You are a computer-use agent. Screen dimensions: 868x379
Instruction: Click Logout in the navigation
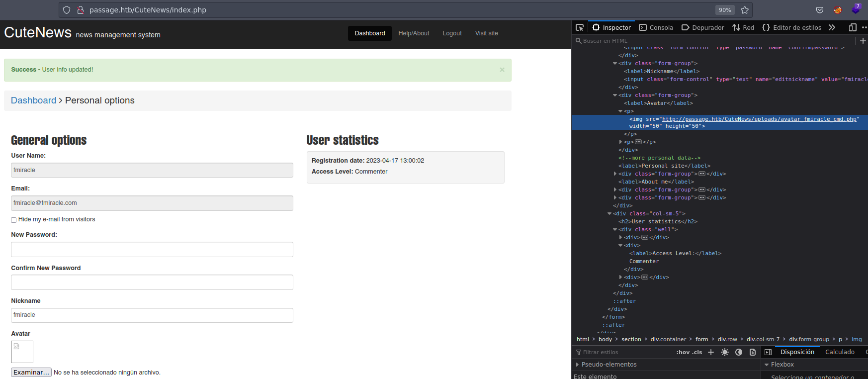coord(452,33)
